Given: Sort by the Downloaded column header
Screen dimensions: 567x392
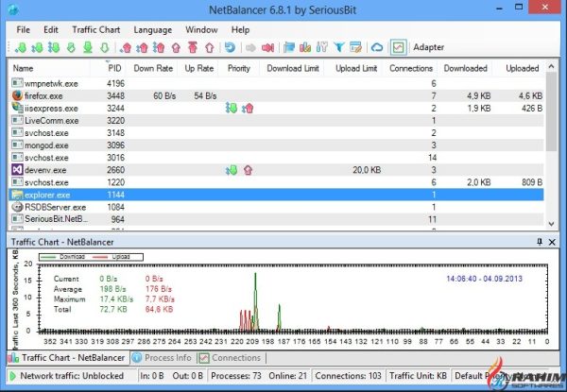Looking at the screenshot, I should (x=465, y=68).
